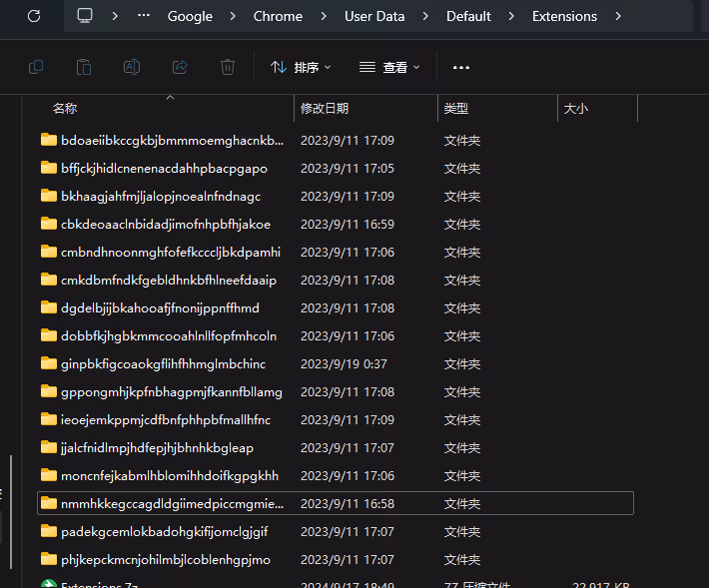The image size is (709, 588).
Task: Select the folder starting with bdoaeiibkccgkbj
Action: click(x=172, y=140)
